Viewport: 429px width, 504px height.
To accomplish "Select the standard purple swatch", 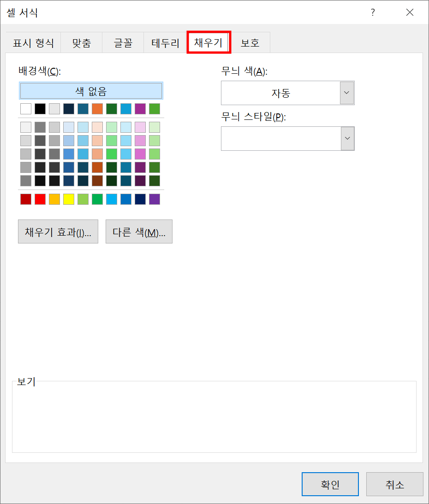I will pos(155,199).
